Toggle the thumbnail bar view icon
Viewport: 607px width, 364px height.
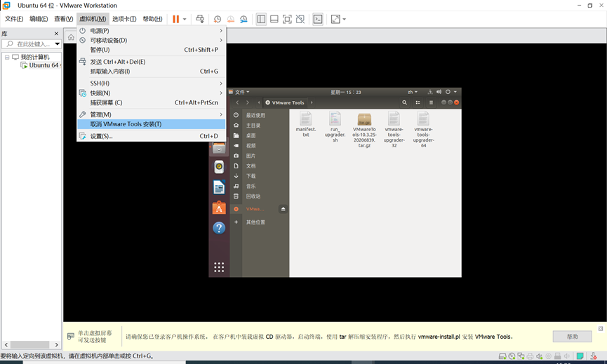click(x=274, y=19)
